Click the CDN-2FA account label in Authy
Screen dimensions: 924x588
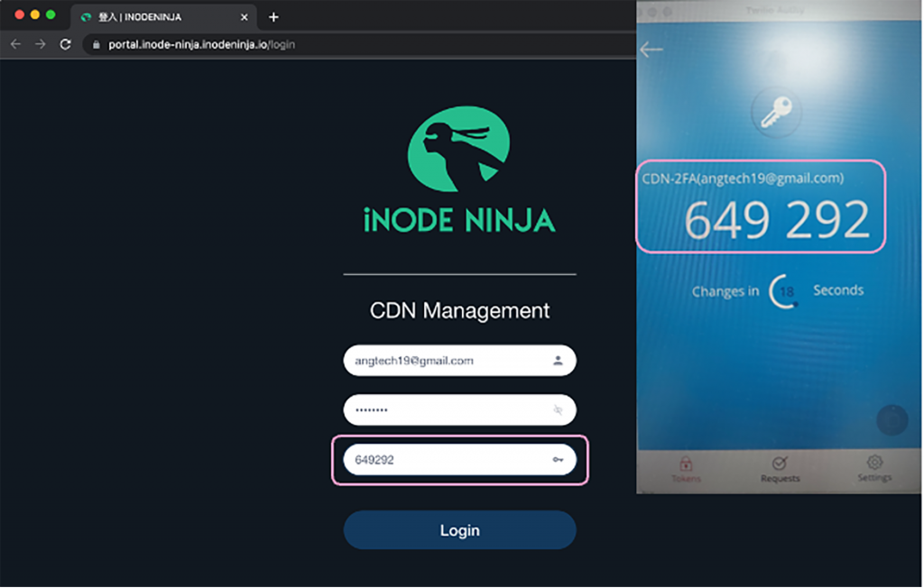743,179
